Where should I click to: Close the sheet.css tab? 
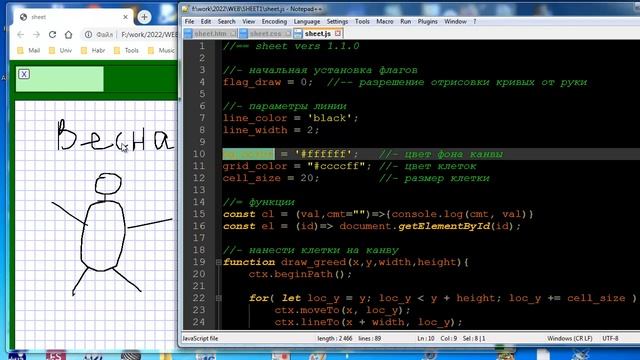pos(288,33)
